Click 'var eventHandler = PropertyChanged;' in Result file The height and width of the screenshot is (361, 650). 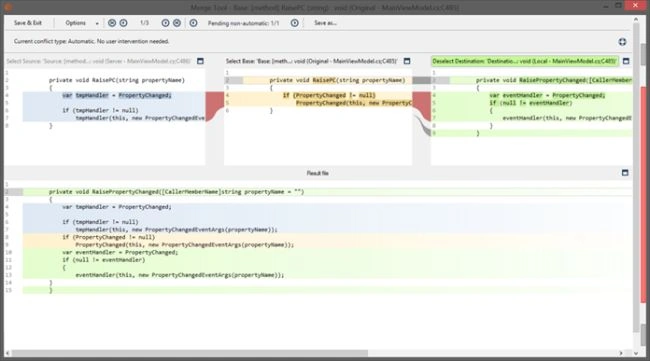(120, 252)
